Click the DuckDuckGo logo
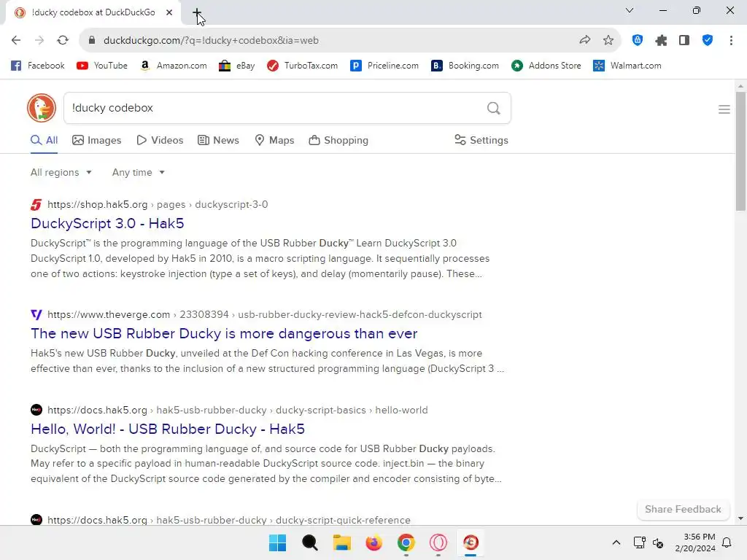 (42, 108)
